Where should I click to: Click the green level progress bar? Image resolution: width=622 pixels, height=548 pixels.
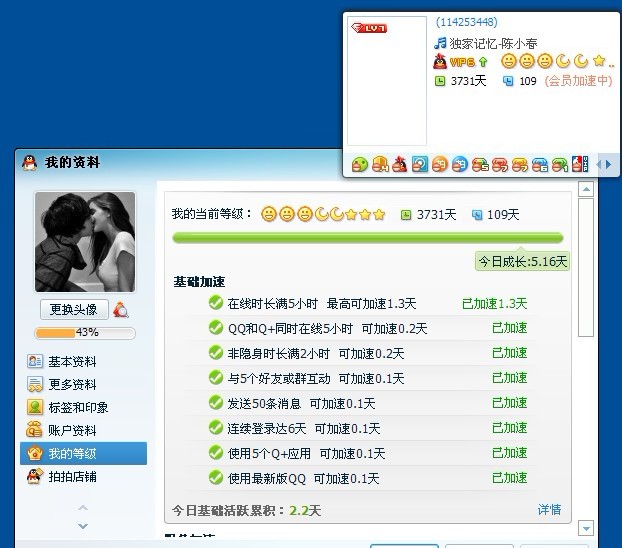pyautogui.click(x=368, y=238)
